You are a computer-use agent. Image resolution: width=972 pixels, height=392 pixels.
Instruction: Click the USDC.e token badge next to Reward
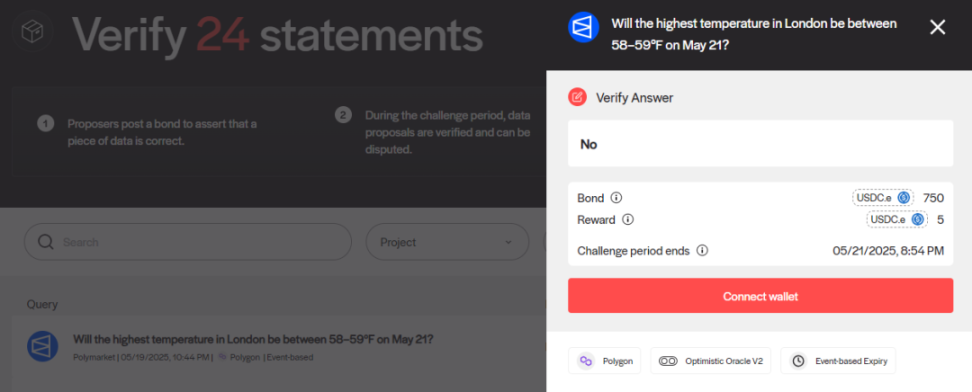[897, 220]
